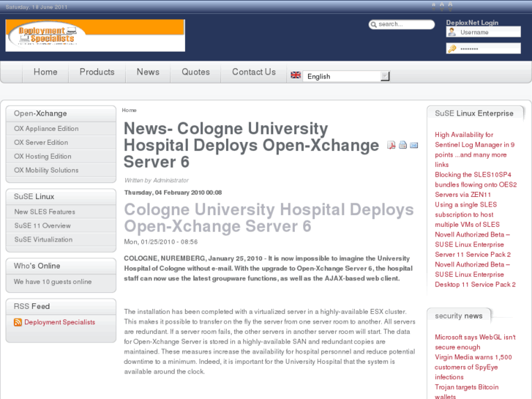This screenshot has width=532, height=399.
Task: Click the Username login field
Action: pos(484,32)
